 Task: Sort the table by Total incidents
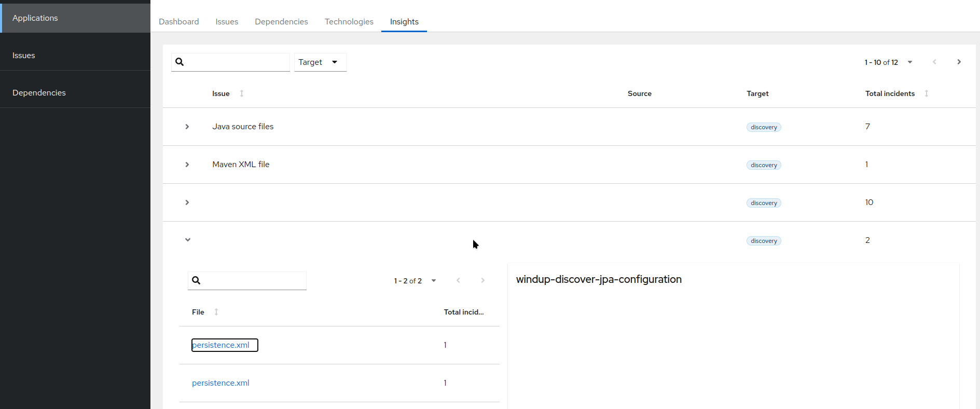(926, 93)
